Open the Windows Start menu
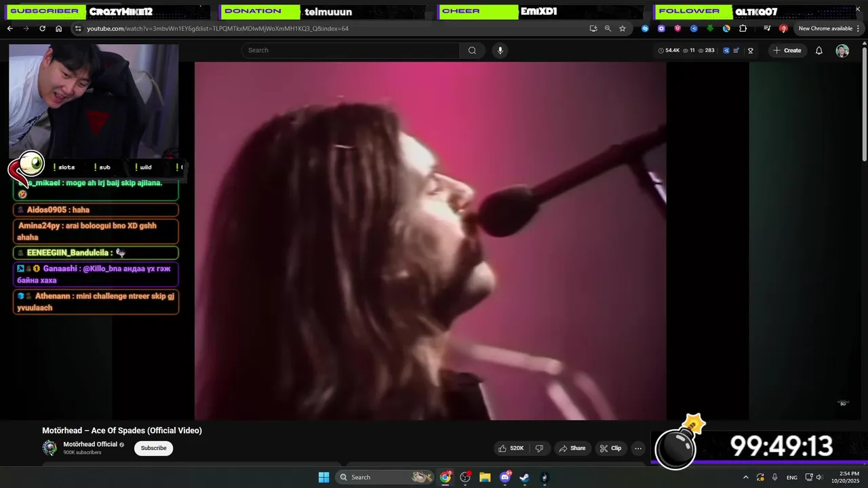 tap(323, 477)
